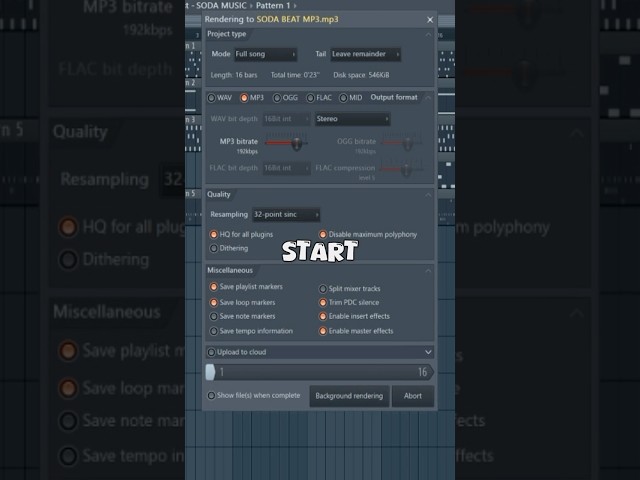Click the 'Length: 16 bars' text
The height and width of the screenshot is (480, 640).
[x=234, y=75]
